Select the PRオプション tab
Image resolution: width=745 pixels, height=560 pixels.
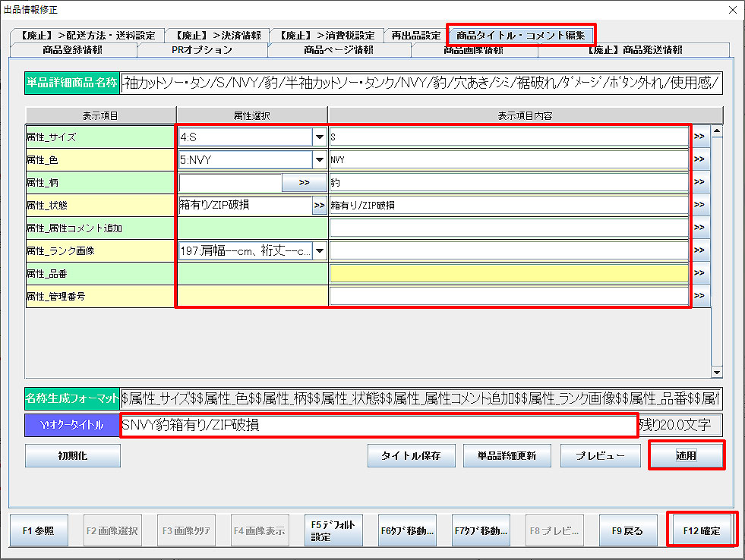click(202, 50)
